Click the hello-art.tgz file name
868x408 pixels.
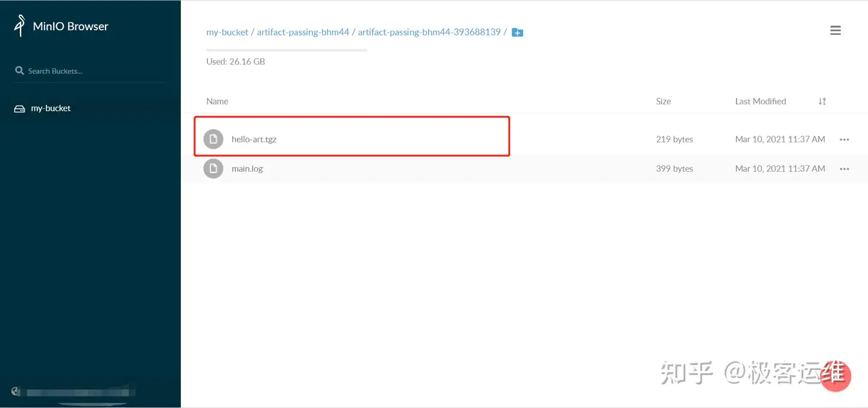point(254,139)
